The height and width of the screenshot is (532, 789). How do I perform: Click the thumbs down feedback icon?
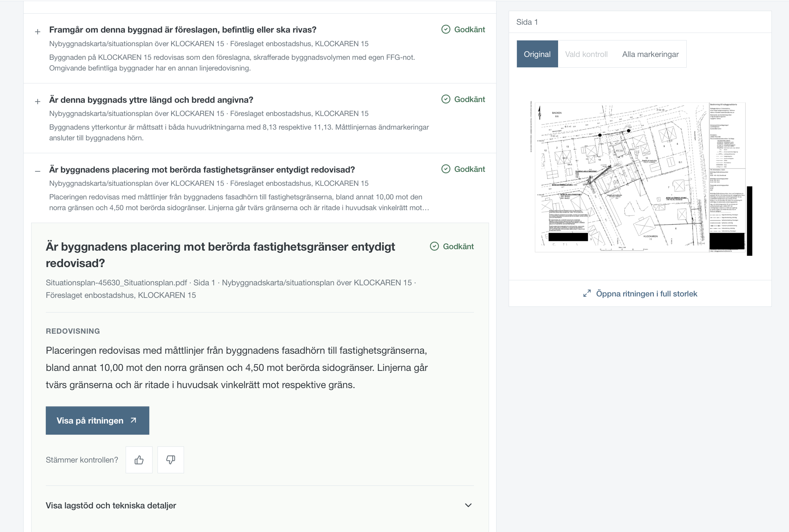171,460
